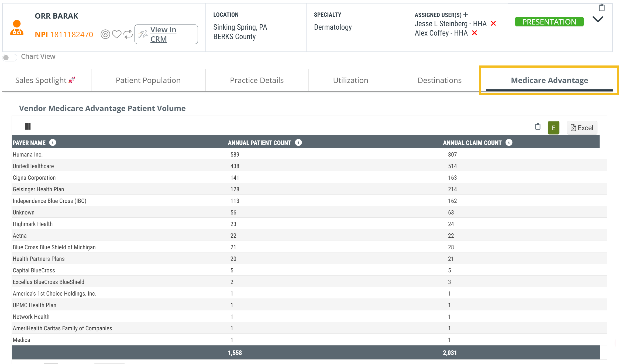Show Annual Claim Count info icon
Viewport: 619px width, 364px height.
[509, 143]
